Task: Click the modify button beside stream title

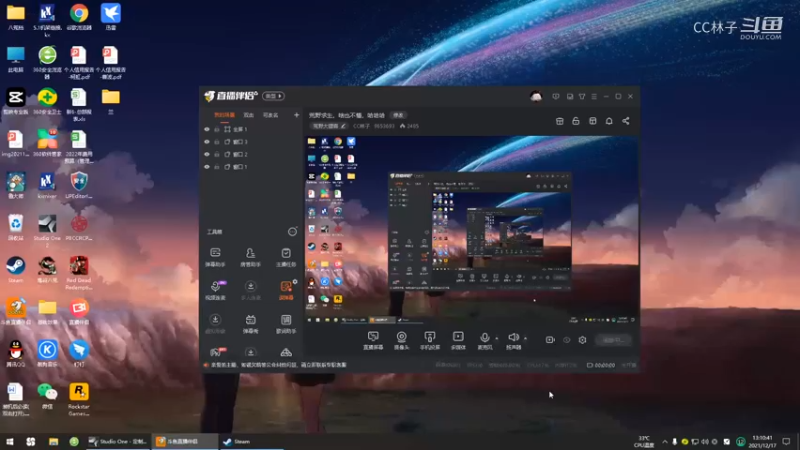Action: click(398, 115)
